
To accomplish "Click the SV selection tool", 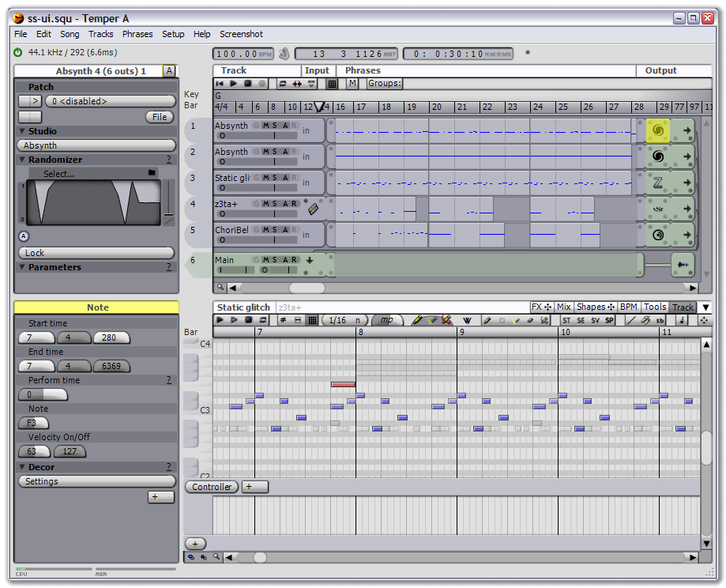I will click(595, 320).
